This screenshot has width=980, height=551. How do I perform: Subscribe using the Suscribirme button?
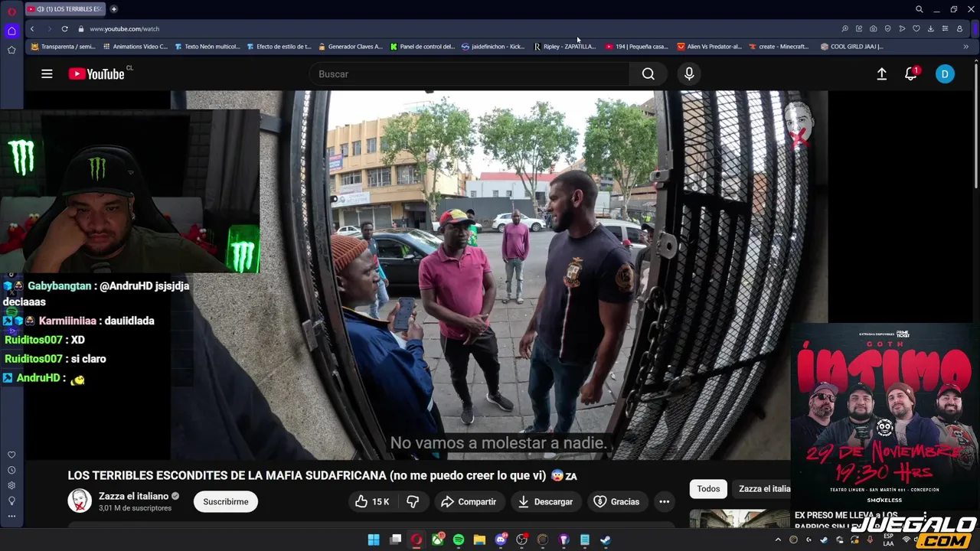(226, 501)
